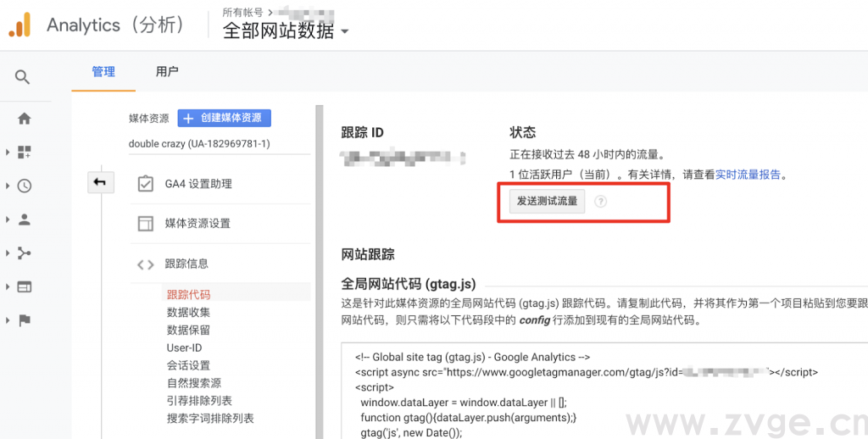Click the gtag('js', new Date()) line

[x=411, y=432]
